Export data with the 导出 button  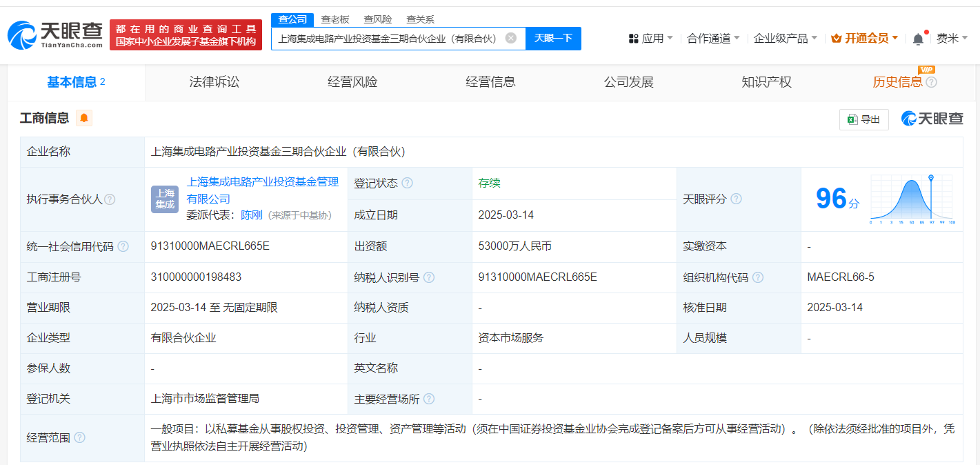pyautogui.click(x=863, y=119)
